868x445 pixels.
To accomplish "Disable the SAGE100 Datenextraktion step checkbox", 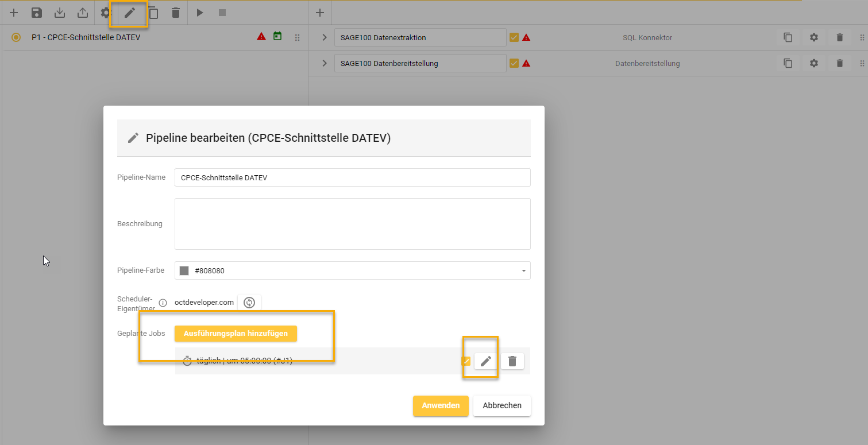I will [x=514, y=37].
